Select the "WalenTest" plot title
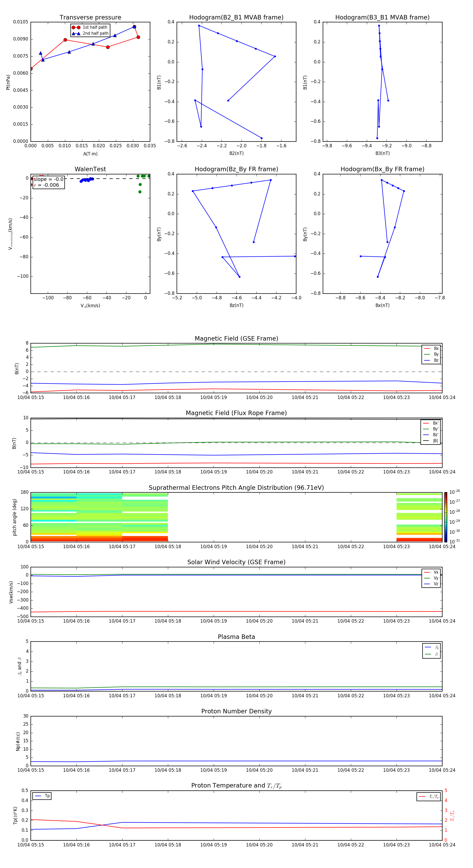Image resolution: width=473 pixels, height=868 pixels. (90, 169)
